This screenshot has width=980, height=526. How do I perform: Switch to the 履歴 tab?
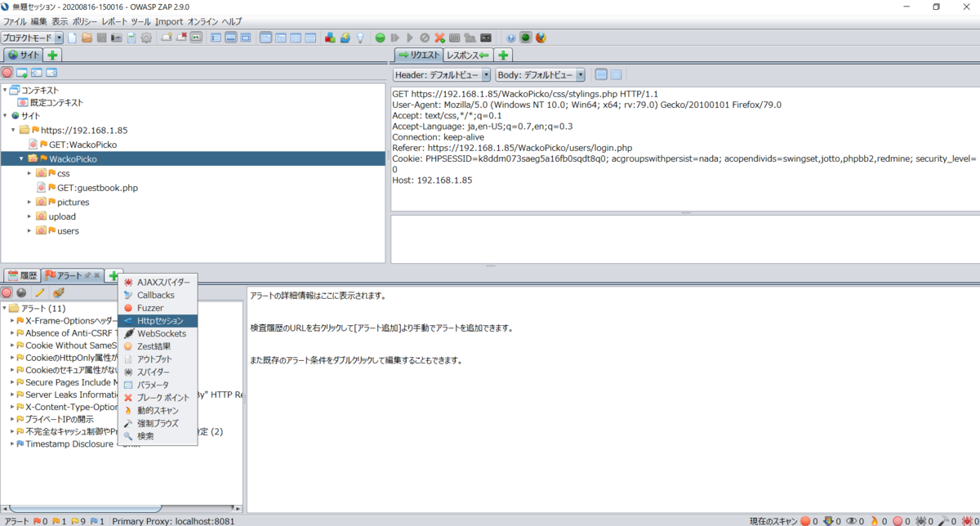[22, 275]
